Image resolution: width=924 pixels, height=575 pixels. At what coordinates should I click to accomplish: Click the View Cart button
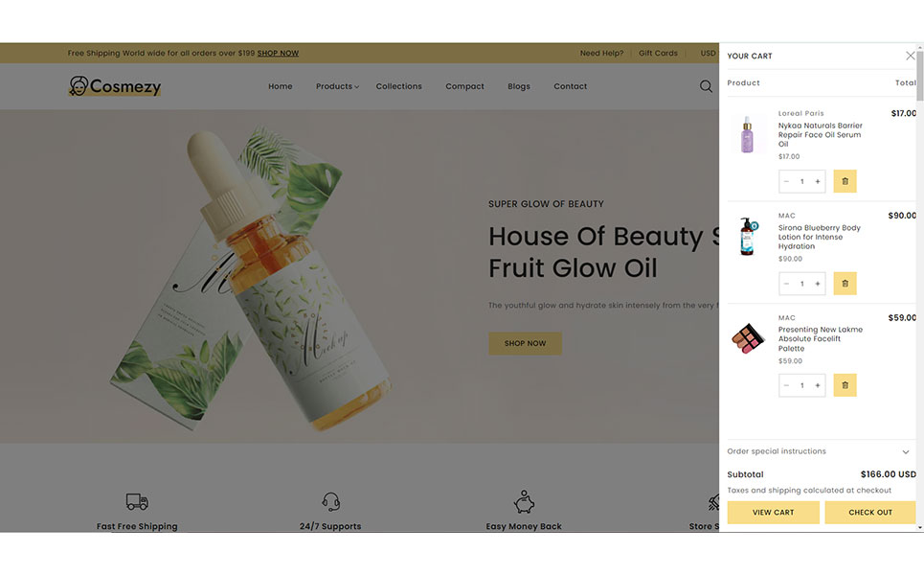[x=773, y=513]
